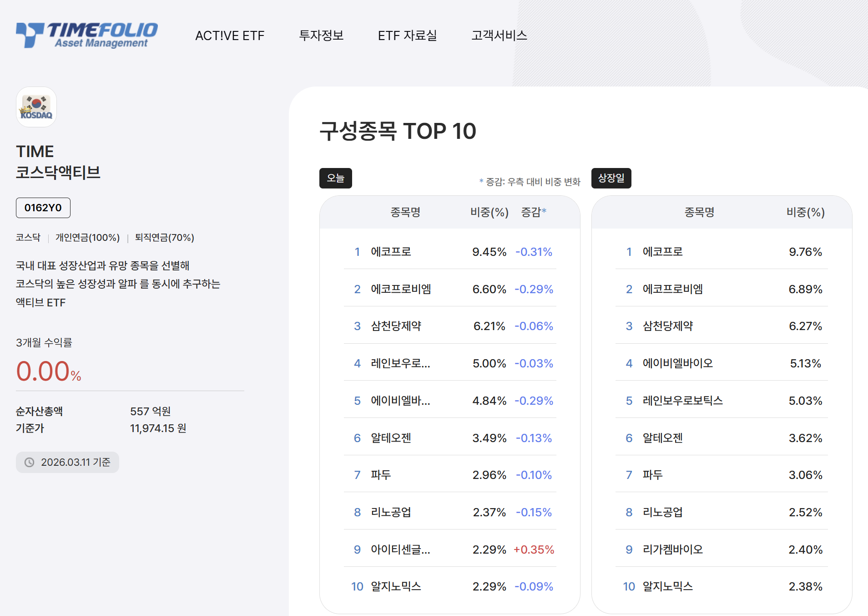This screenshot has height=616, width=868.
Task: Click the 6.27% listing-day weight
Action: click(x=806, y=326)
